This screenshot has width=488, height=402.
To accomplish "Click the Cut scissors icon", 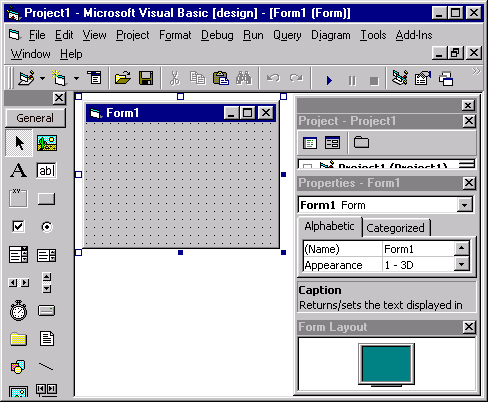I will coord(174,79).
